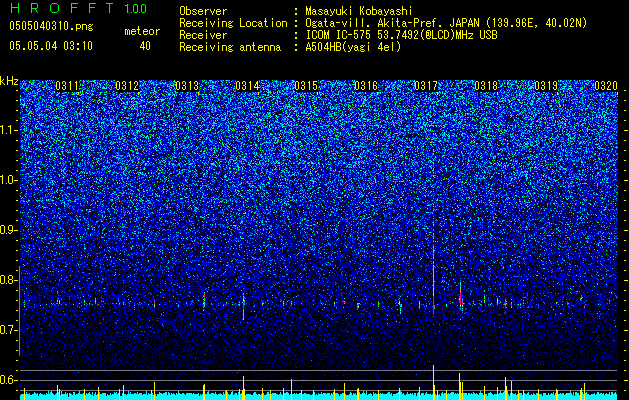Click the strong meteor echo at 0317

coord(434,277)
